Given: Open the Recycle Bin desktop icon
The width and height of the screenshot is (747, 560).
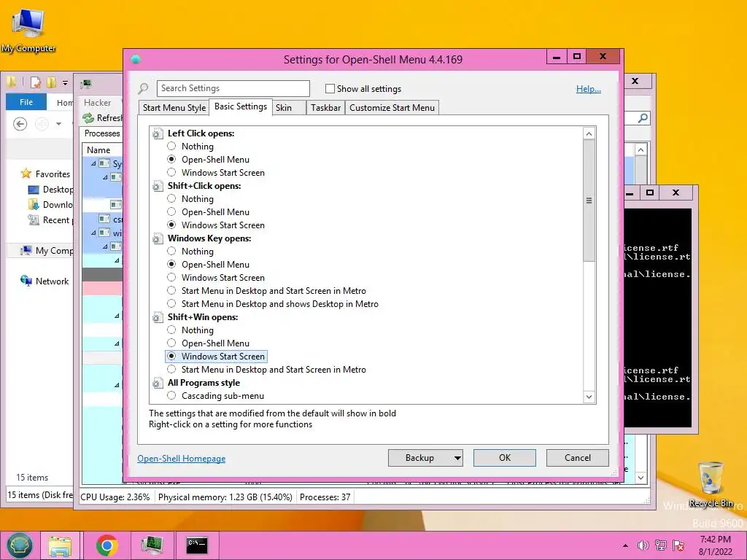Looking at the screenshot, I should coord(711,484).
